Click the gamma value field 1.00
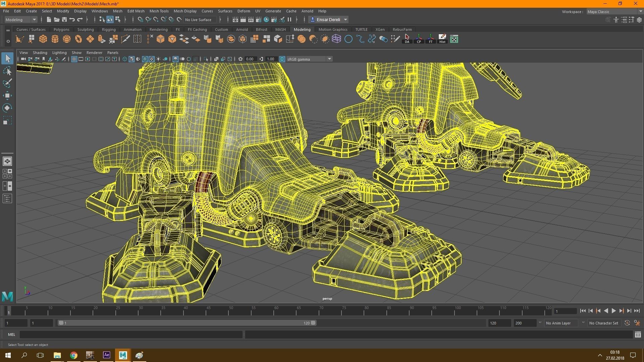This screenshot has height=362, width=644. pos(271,59)
